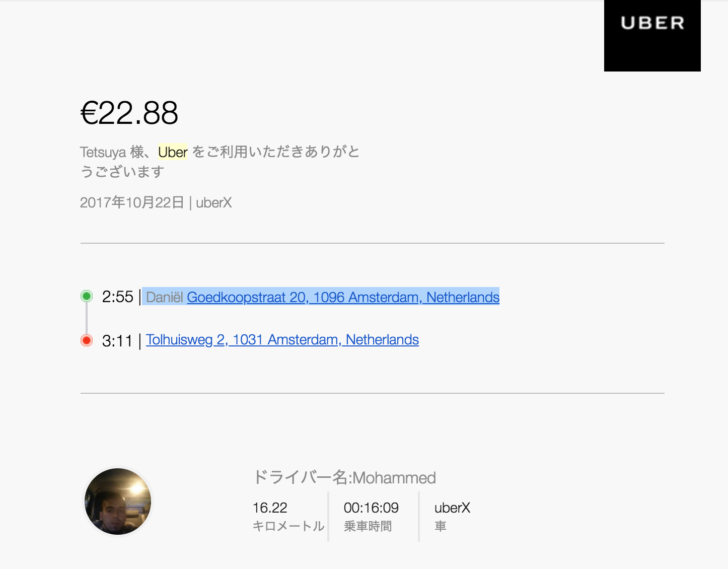
Task: Click the driver Mohammed profile photo
Action: coord(118,502)
